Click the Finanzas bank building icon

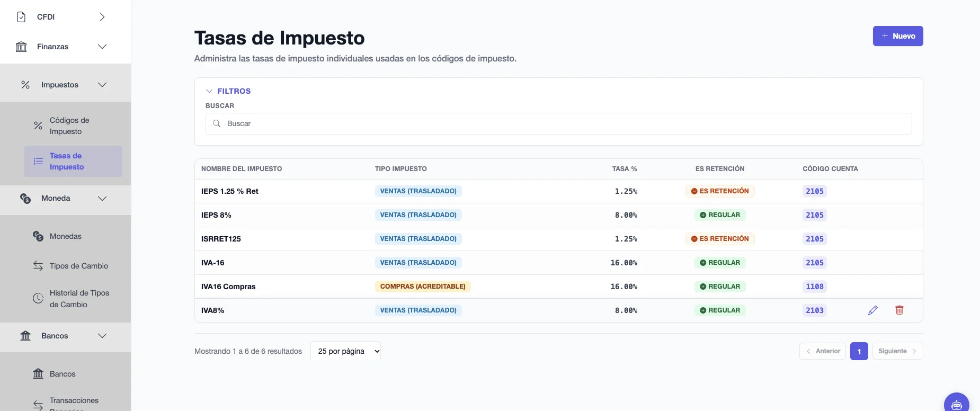21,47
